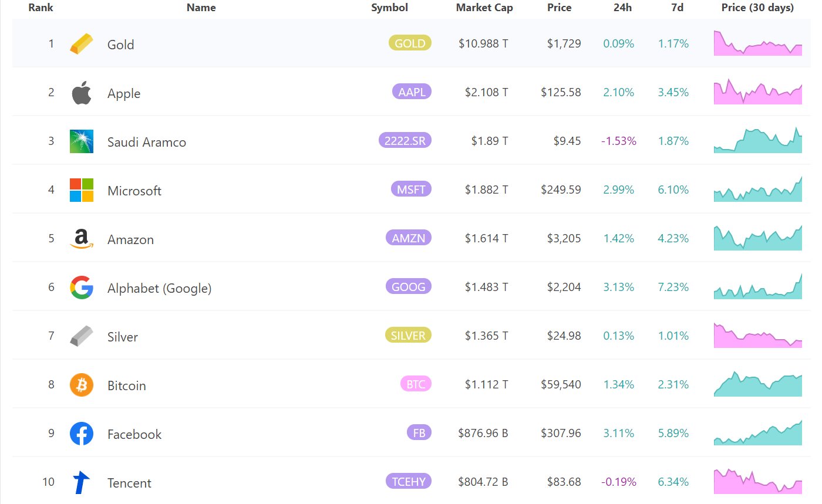Open Facebook's 30-day price chart
822x504 pixels.
click(x=758, y=432)
